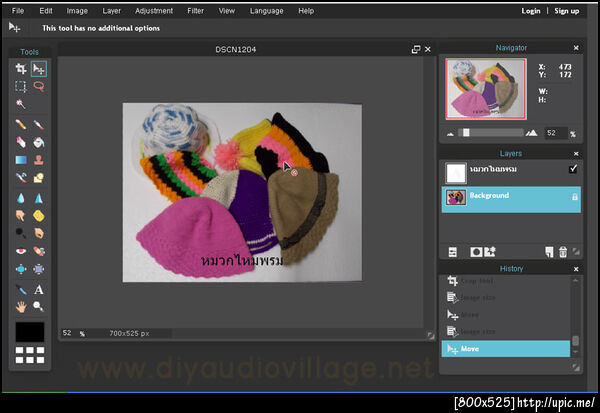The height and width of the screenshot is (413, 600).
Task: Select the pink Eraser tool
Action: coord(21,142)
